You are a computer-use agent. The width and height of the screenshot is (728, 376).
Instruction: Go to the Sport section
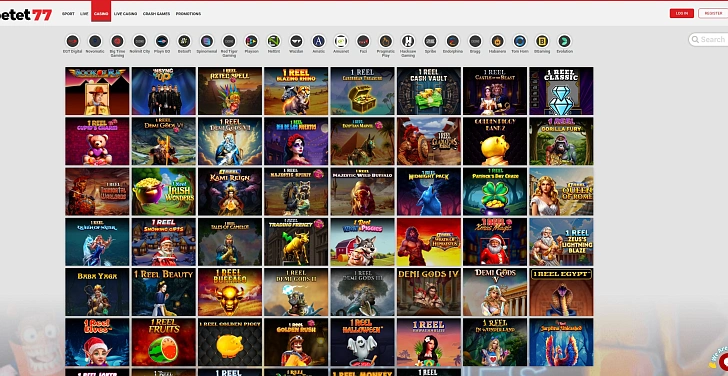click(68, 14)
